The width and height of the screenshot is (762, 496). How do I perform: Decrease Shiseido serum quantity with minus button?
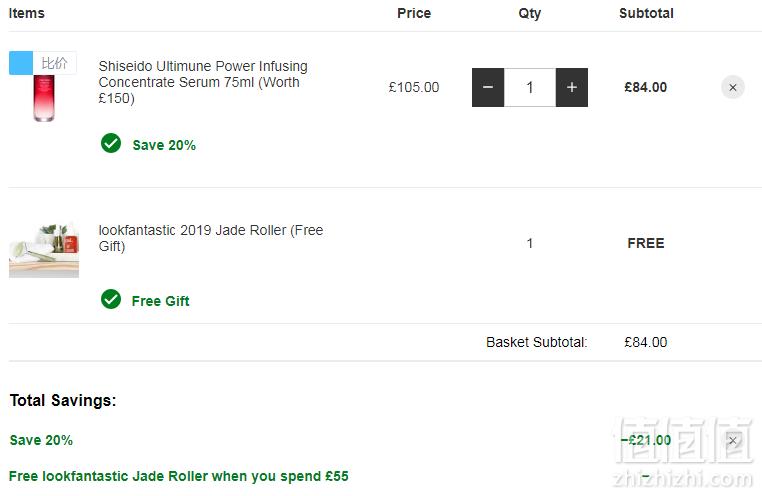488,87
